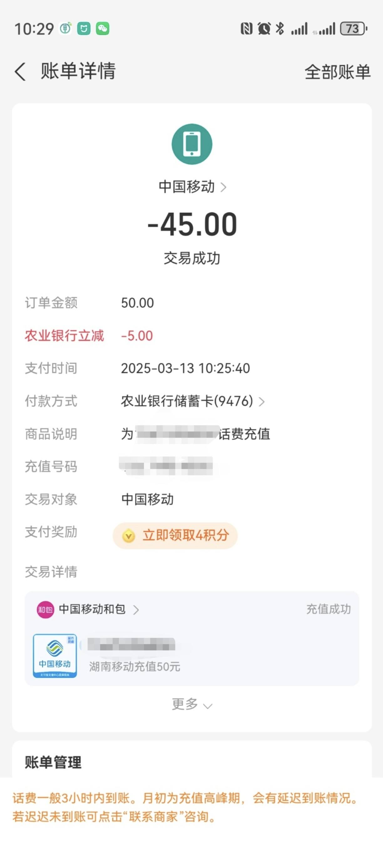Claim reward with 立即领取4积分 button
Viewport: 383px width, 868px height.
click(x=175, y=535)
